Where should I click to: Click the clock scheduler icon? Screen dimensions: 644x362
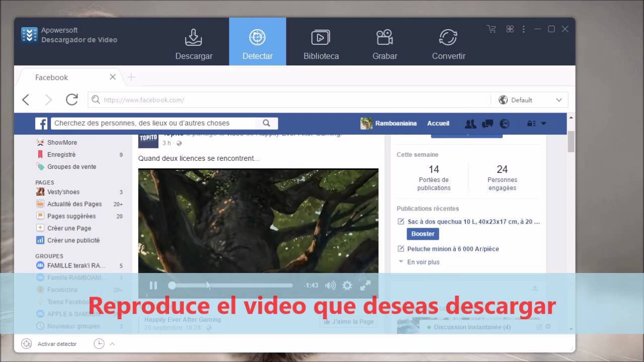(x=99, y=344)
